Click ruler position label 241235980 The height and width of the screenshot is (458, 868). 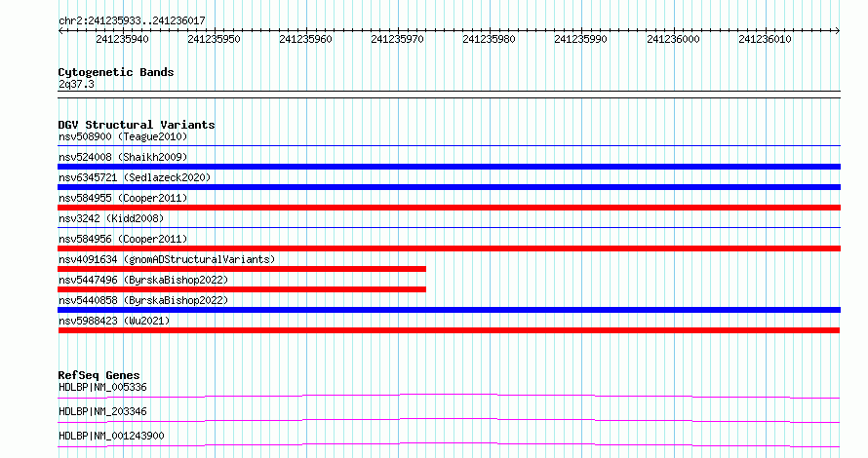(489, 39)
